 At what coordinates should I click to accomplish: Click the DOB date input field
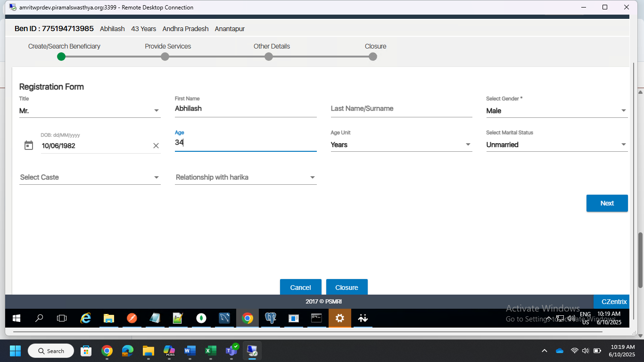[x=97, y=146]
